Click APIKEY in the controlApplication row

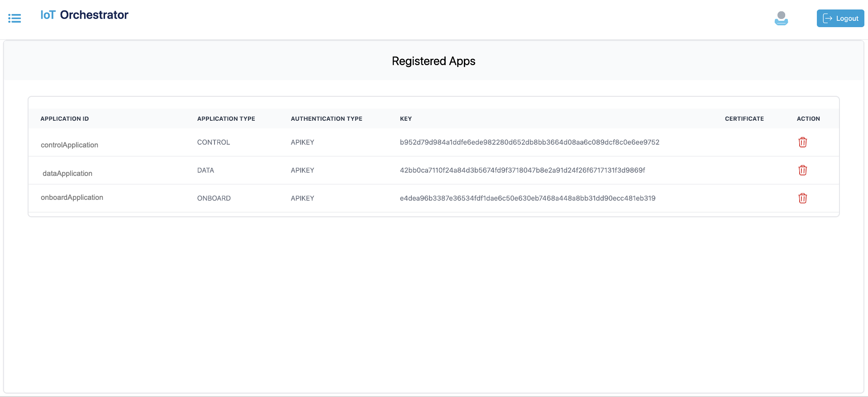pos(302,142)
